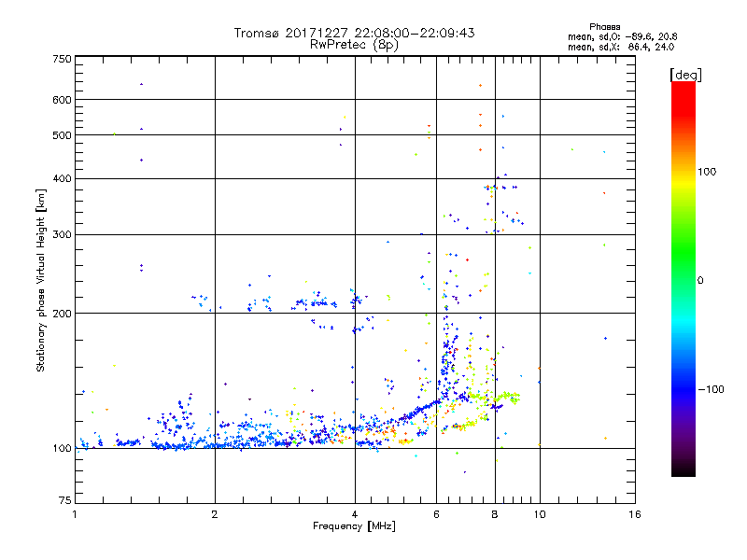Click the "RwPretec (8p)" subtitle
This screenshot has width=747, height=560.
(x=354, y=45)
